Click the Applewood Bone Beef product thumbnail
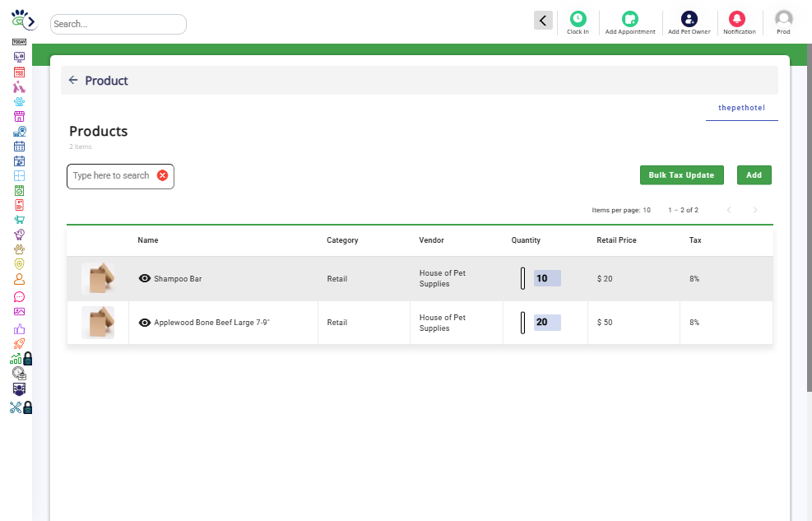Viewport: 812px width, 521px height. (98, 322)
